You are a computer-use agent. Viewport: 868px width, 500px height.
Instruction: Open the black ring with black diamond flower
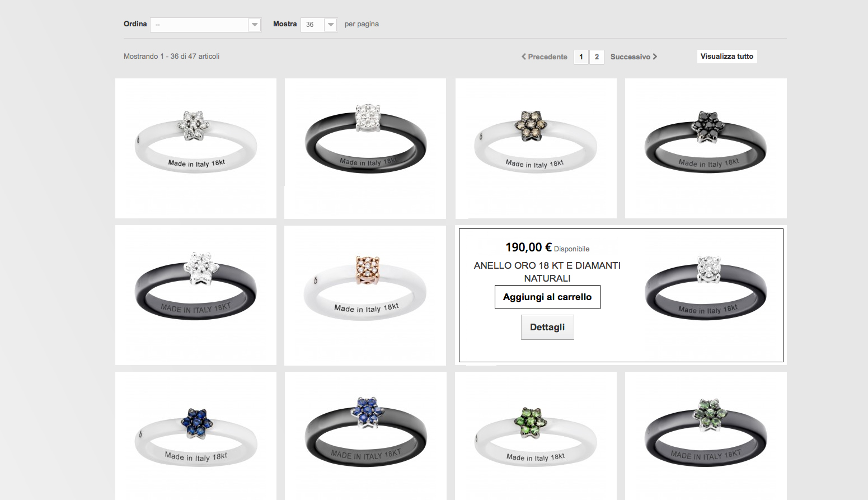[706, 148]
